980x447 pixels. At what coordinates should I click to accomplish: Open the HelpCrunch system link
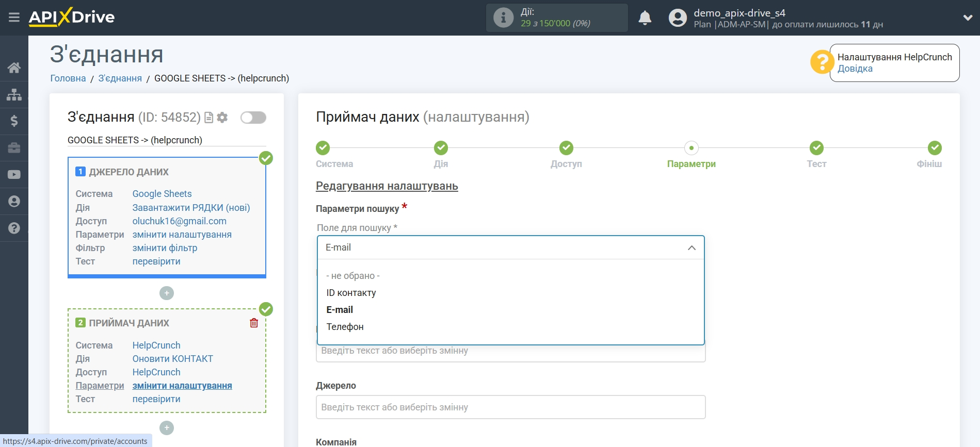pos(156,345)
